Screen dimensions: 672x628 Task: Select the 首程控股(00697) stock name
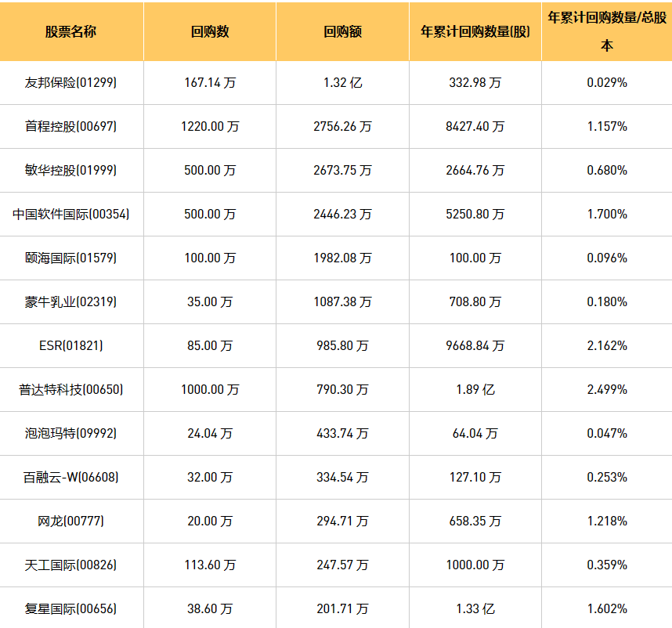click(x=71, y=126)
